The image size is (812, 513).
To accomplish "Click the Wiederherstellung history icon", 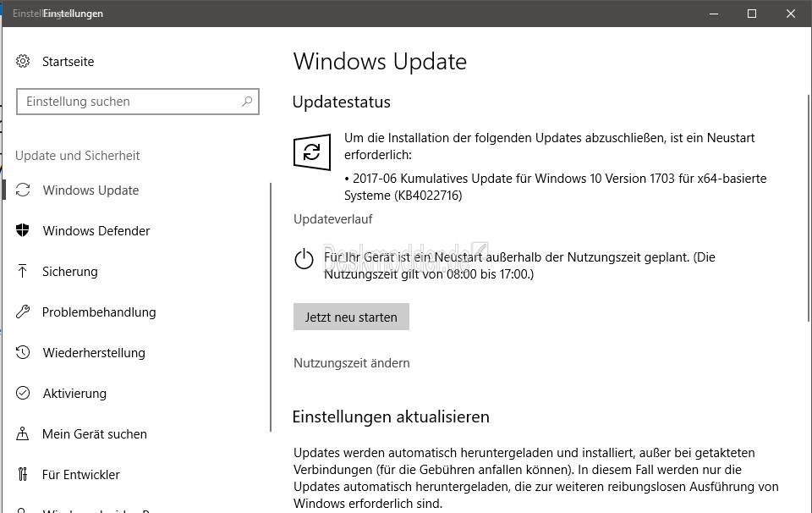I will (23, 352).
